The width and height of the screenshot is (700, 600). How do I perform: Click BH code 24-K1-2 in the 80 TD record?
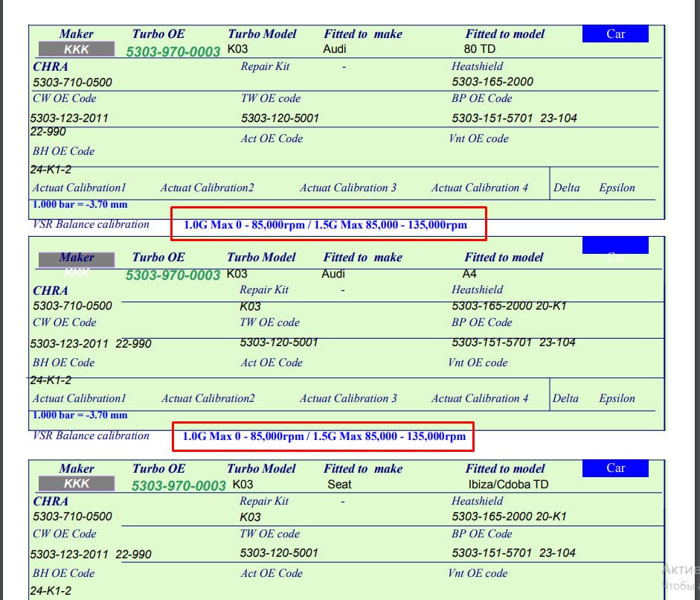point(51,170)
